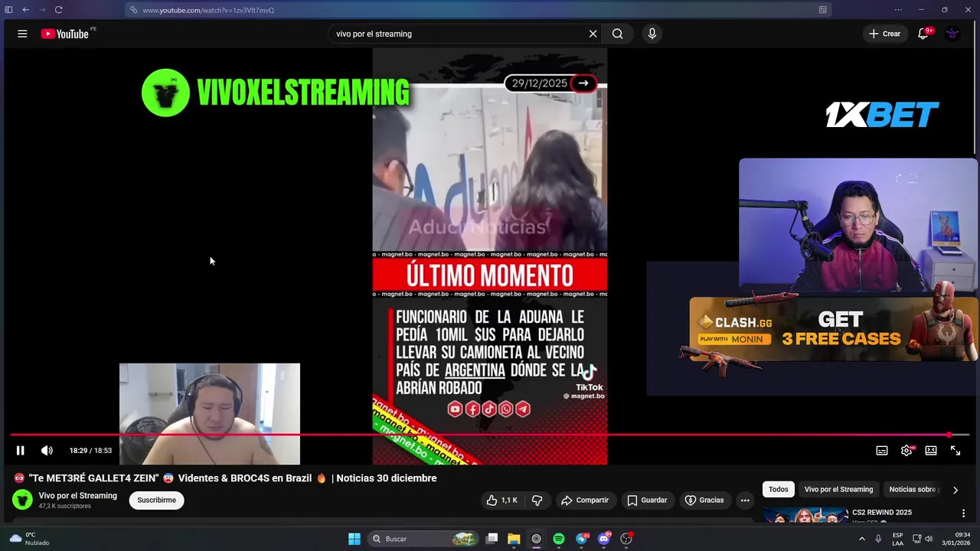
Task: Open the YouTube guide hamburger menu
Action: [22, 34]
